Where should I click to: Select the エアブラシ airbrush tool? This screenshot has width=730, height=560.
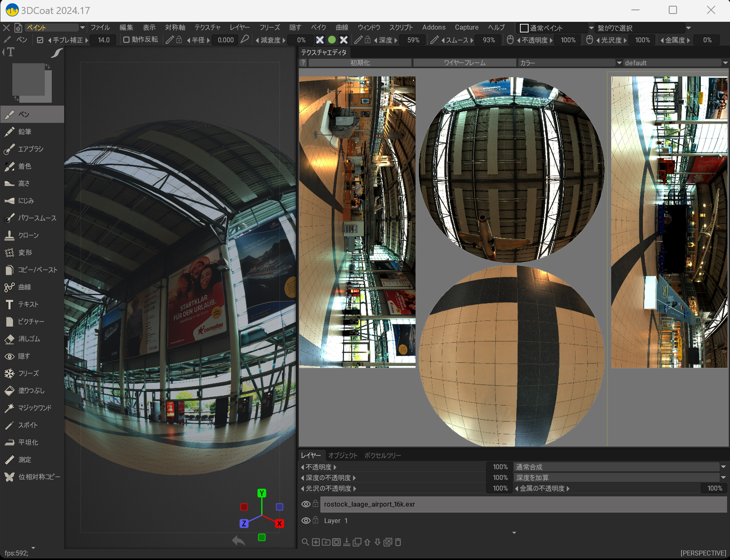pos(30,149)
